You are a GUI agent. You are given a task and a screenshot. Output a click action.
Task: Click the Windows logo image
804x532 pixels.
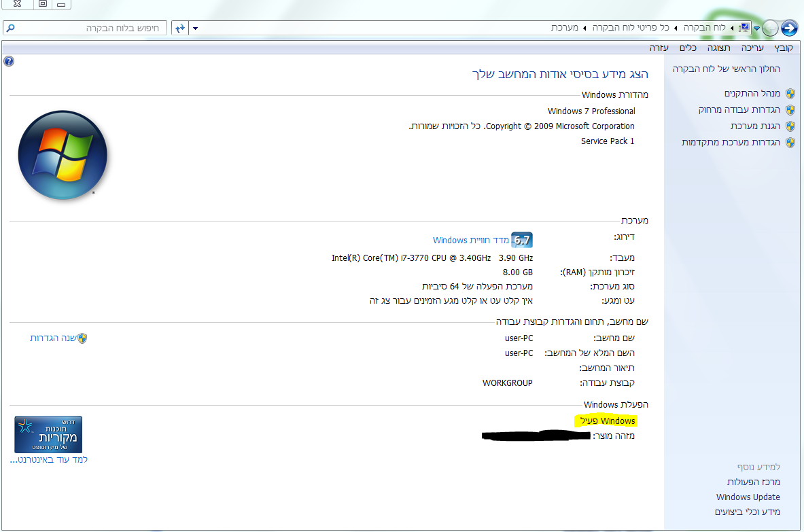[x=63, y=155]
